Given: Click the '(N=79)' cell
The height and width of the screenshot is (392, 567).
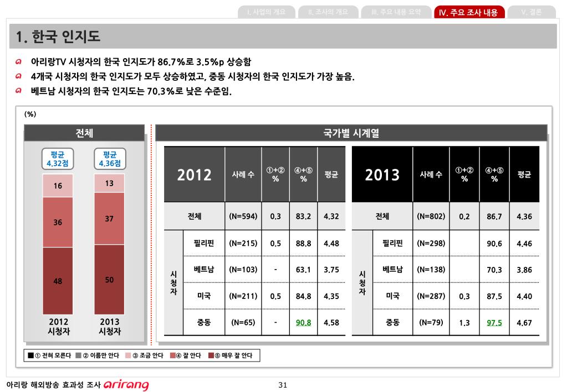Looking at the screenshot, I should pyautogui.click(x=431, y=322).
